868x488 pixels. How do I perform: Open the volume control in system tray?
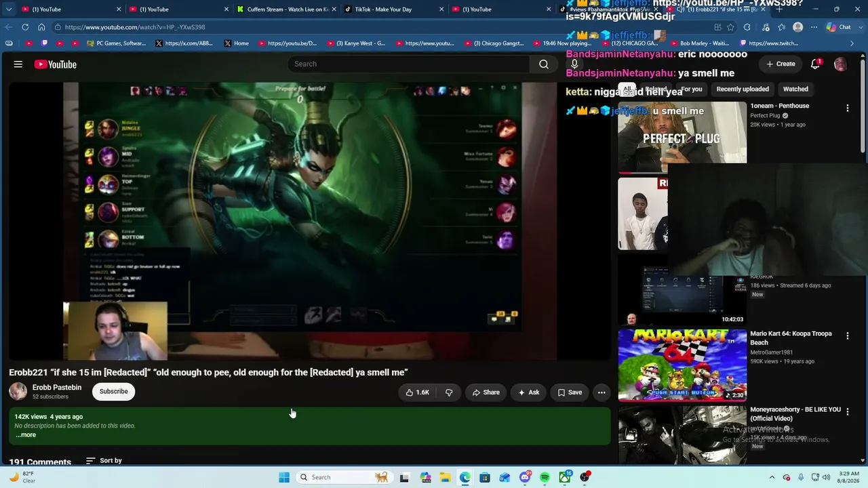coord(826,477)
